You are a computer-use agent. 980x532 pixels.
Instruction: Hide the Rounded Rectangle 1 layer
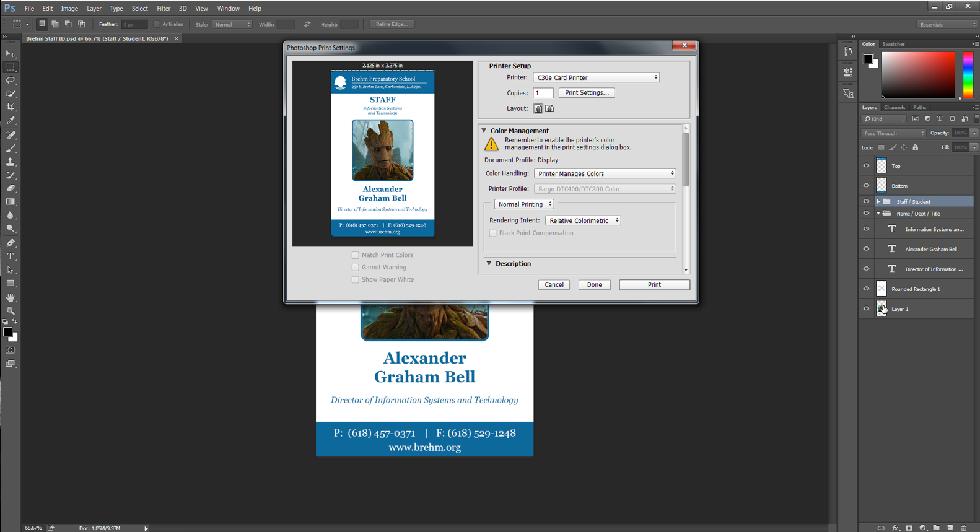coord(866,289)
